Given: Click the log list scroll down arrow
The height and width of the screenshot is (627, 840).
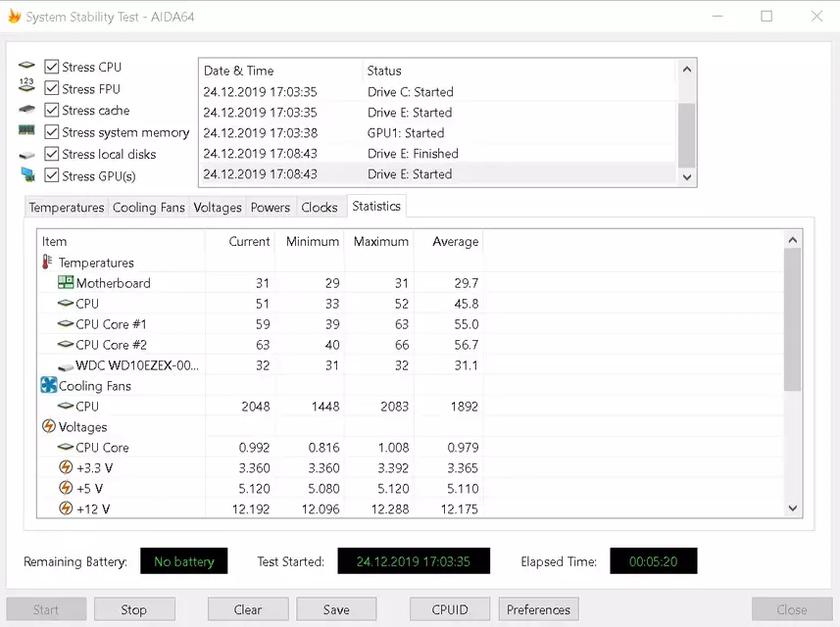Looking at the screenshot, I should click(x=687, y=176).
